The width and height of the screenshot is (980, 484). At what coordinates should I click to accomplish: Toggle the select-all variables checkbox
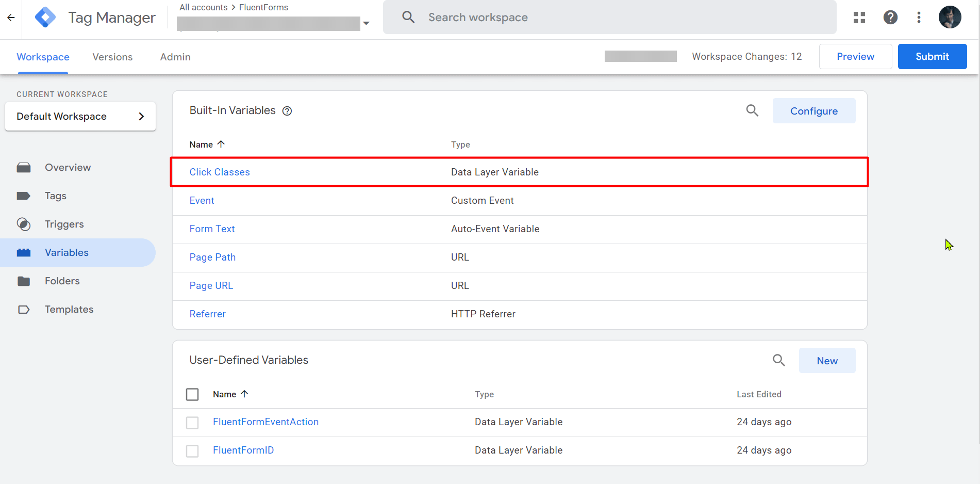[x=192, y=394]
